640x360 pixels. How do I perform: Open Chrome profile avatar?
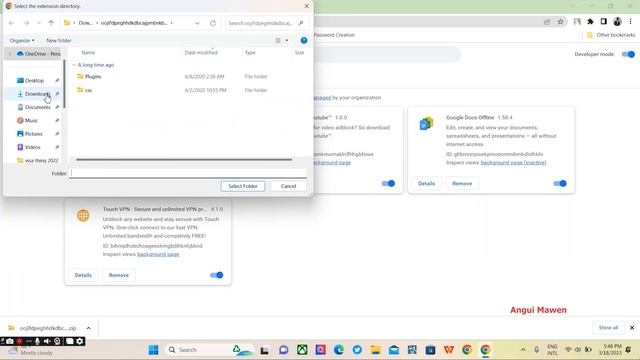[617, 22]
